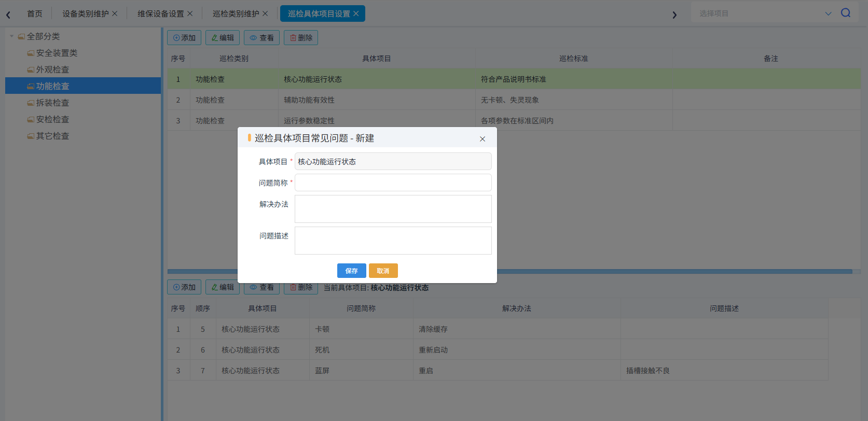
Task: Select 安检检查 in the category tree
Action: point(52,119)
